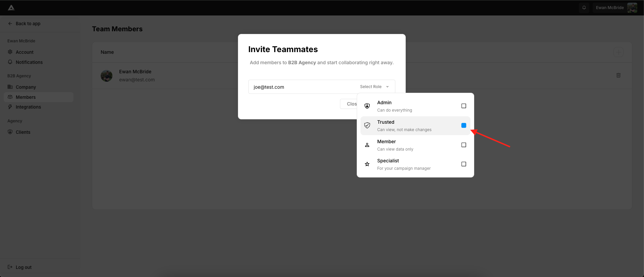Open the Select Role dropdown

374,87
